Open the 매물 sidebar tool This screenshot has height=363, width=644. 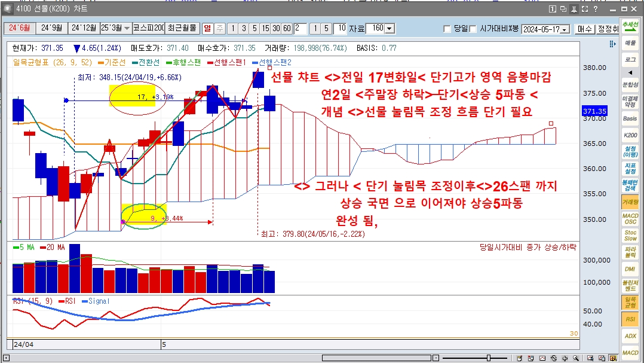630,42
